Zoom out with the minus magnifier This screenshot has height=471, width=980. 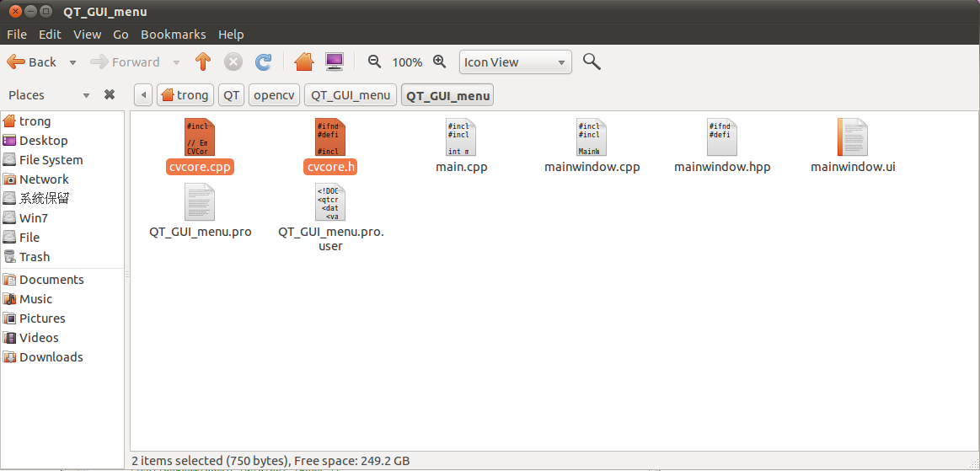tap(374, 62)
